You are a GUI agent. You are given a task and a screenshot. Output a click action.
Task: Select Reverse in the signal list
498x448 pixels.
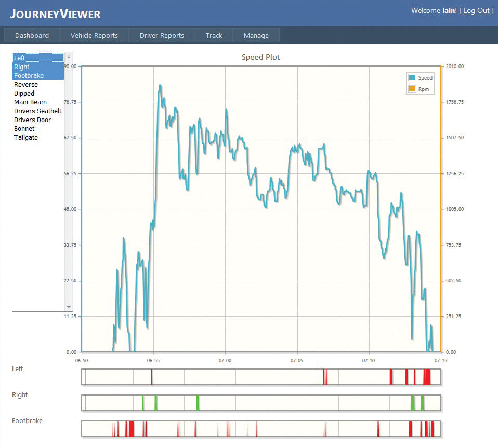click(x=26, y=84)
